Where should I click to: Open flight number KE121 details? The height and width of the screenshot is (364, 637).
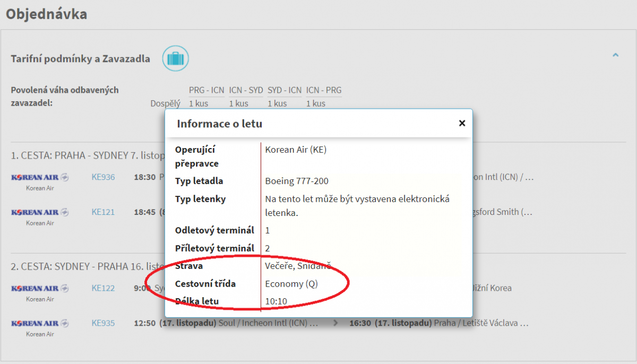[x=103, y=212]
